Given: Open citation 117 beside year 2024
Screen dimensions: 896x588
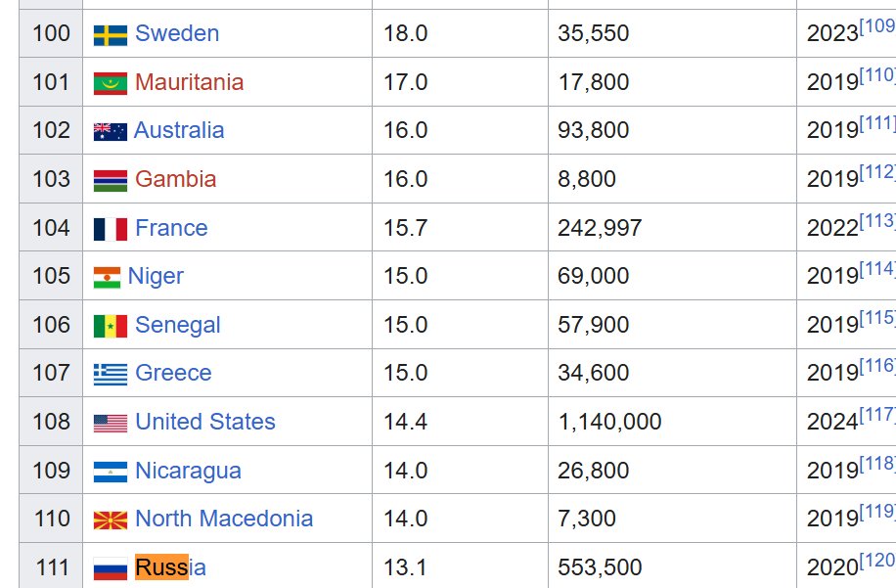Looking at the screenshot, I should (877, 414).
